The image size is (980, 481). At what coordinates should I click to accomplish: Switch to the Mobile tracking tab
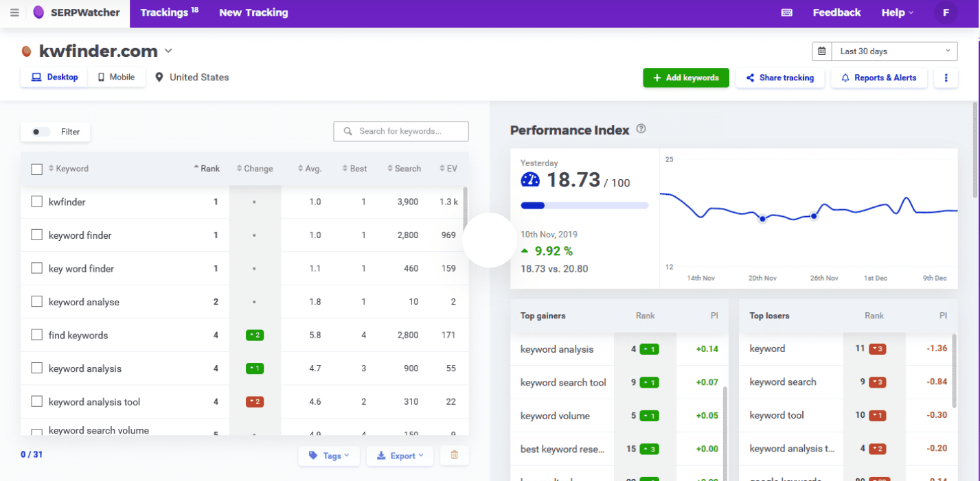117,77
